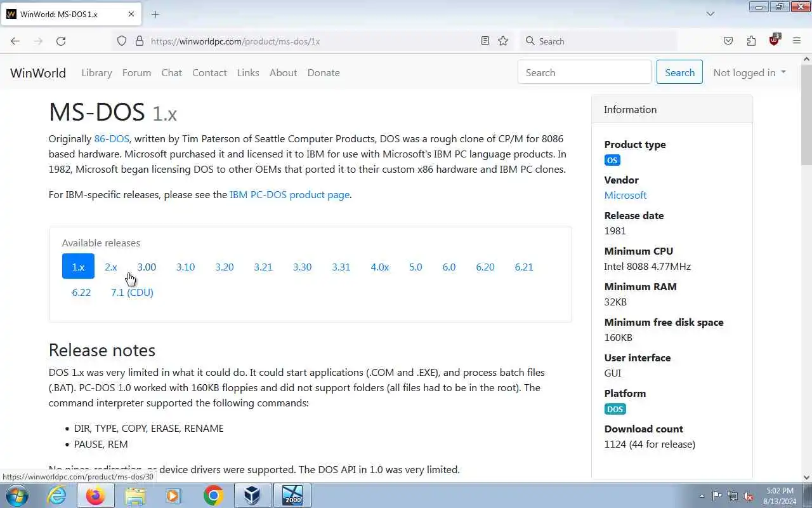Open the IBM PC-DOS product page link
Viewport: 812px width, 508px height.
[289, 194]
